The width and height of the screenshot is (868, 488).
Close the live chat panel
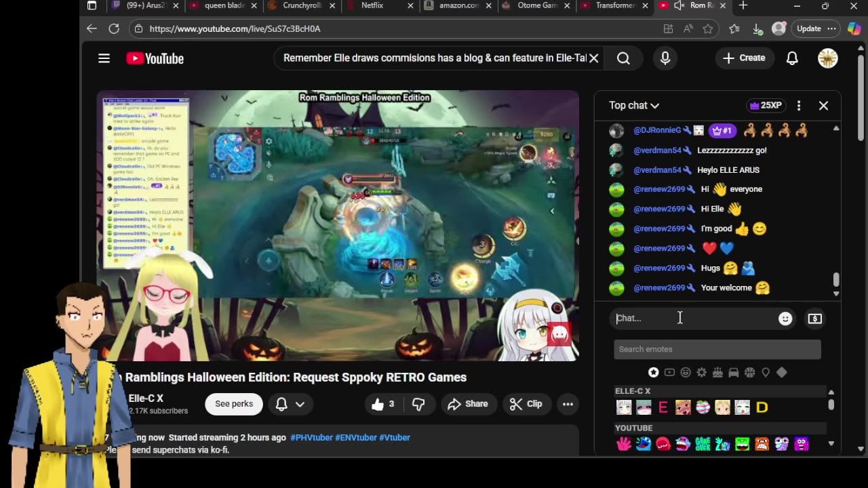tap(823, 106)
